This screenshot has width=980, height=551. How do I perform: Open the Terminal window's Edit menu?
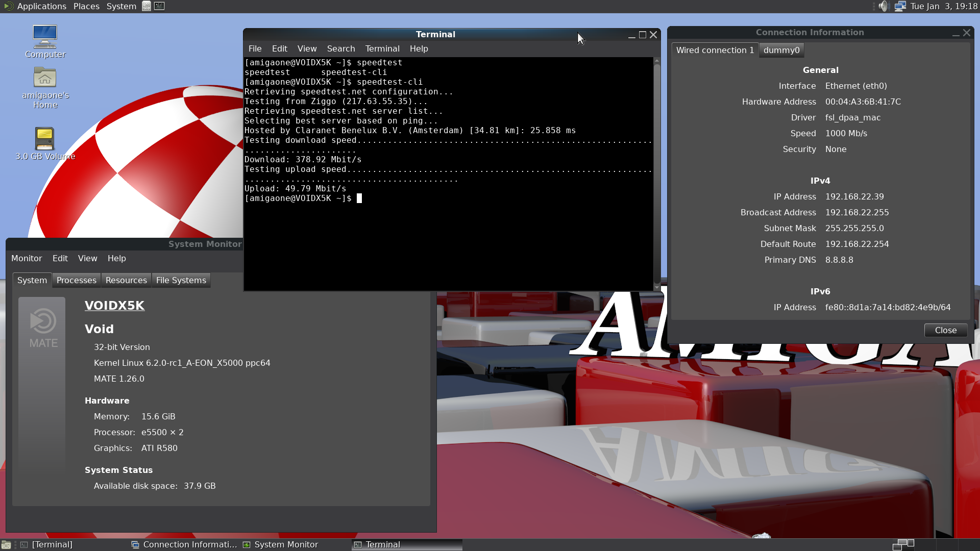[x=280, y=48]
